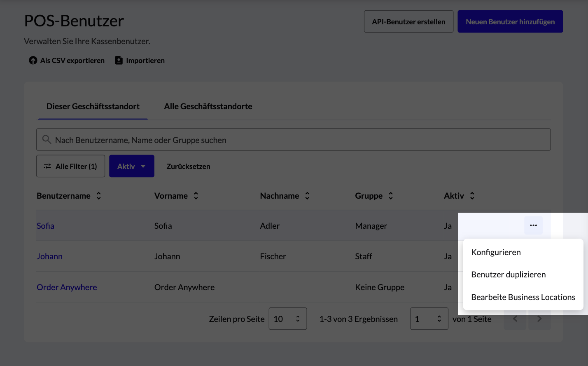The image size is (588, 366).
Task: Click Als CSV exportieren
Action: tap(67, 61)
